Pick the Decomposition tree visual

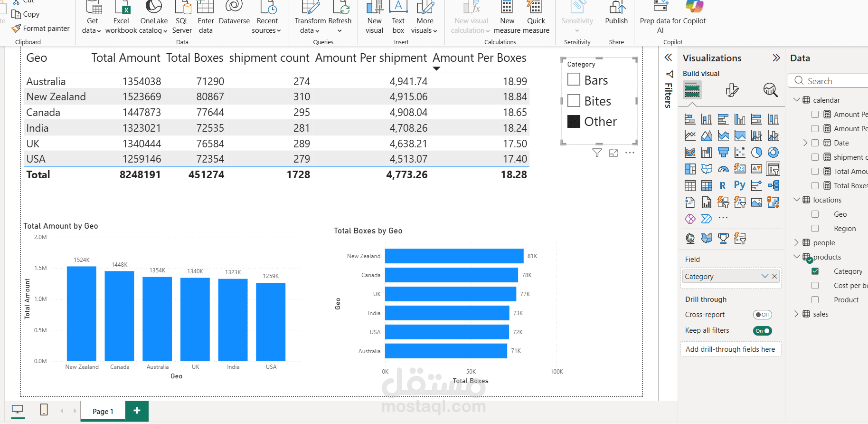(x=773, y=185)
